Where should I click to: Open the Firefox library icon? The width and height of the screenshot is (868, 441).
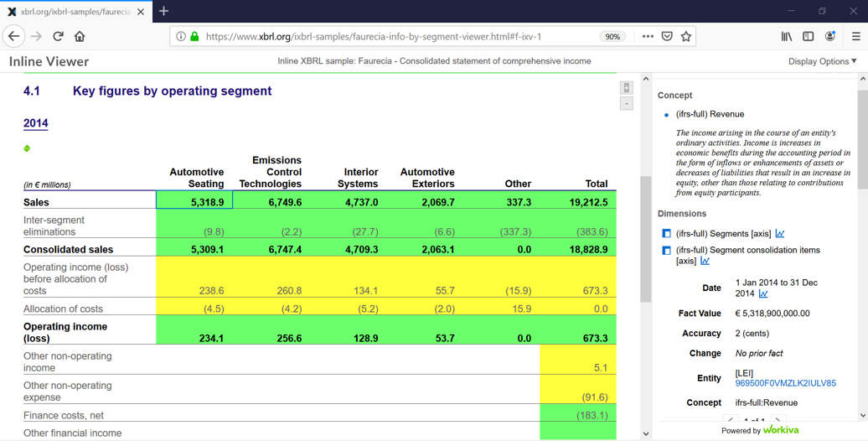click(787, 37)
